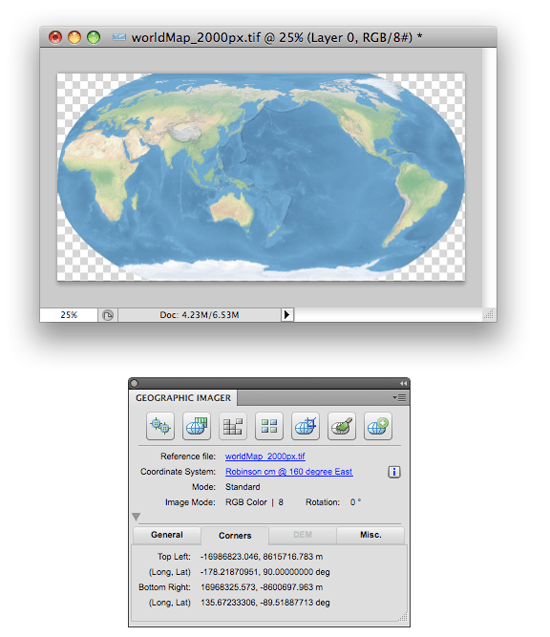This screenshot has width=550, height=637.
Task: Click the Bottom Right 16968325.573 meters value
Action: coord(262,587)
